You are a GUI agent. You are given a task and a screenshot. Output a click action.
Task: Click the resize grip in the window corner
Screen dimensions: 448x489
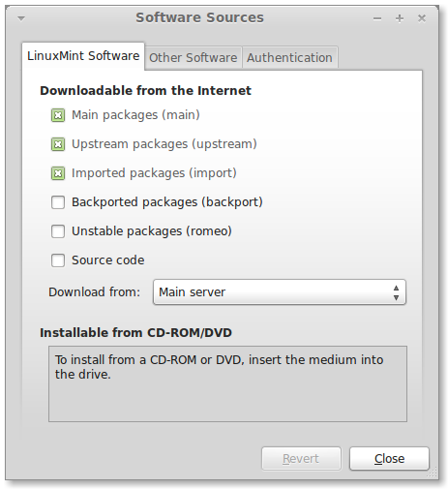click(x=433, y=474)
